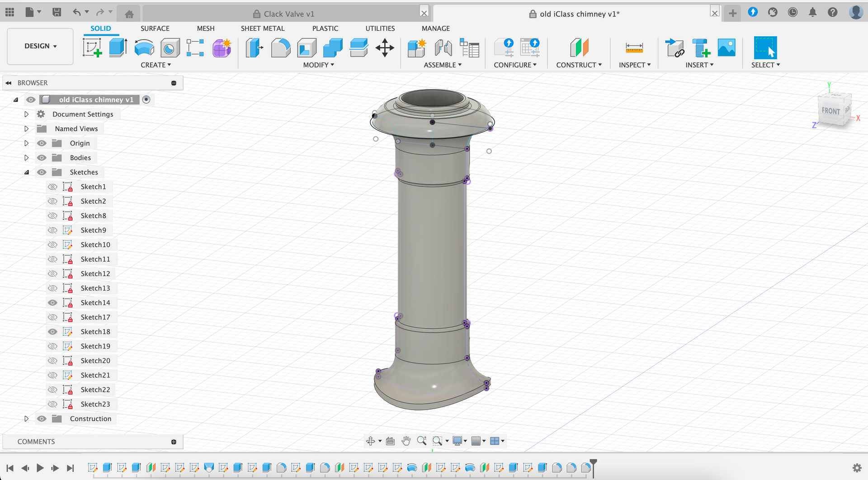Select the Fillet tool icon

[x=281, y=47]
